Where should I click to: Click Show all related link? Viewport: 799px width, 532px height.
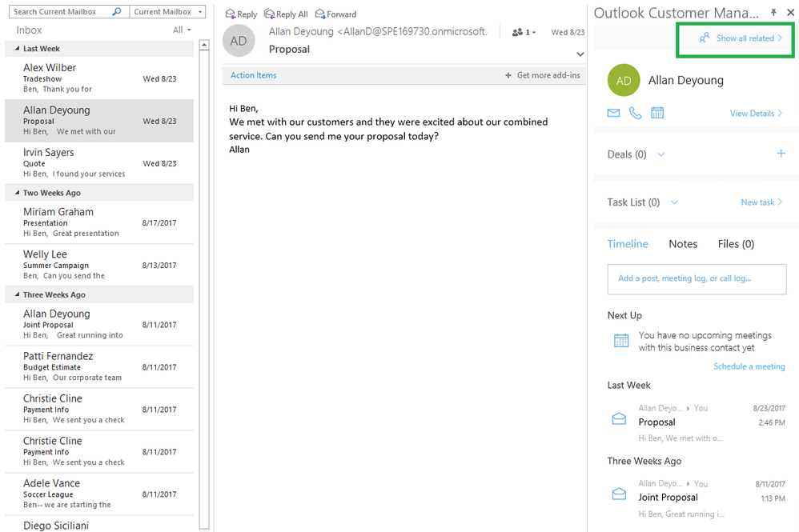pyautogui.click(x=741, y=38)
